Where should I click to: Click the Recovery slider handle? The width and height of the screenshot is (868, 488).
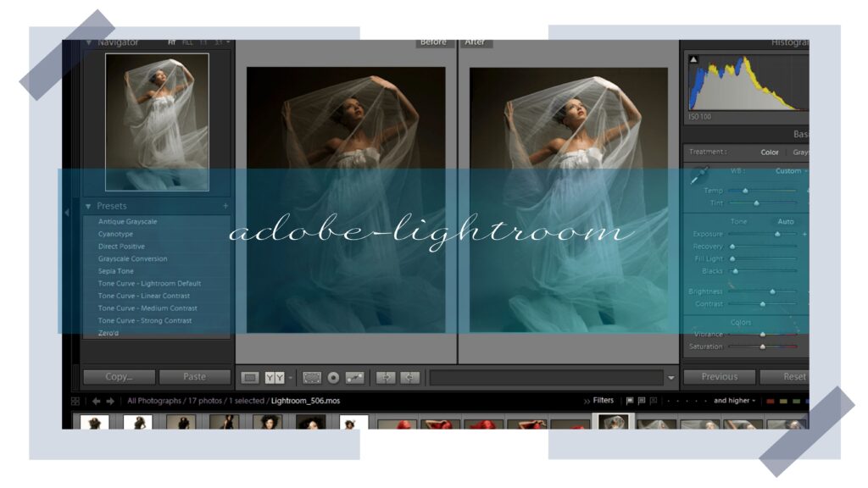pos(732,247)
